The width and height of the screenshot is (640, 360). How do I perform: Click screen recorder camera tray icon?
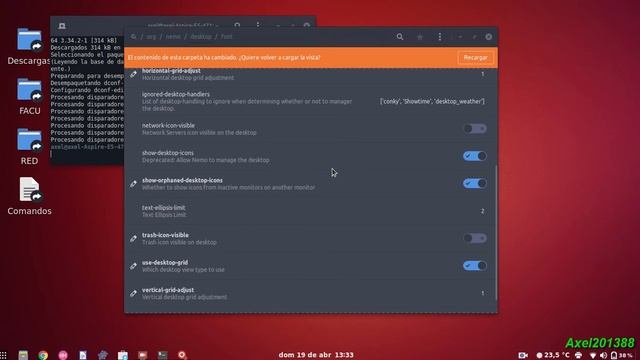[523, 356]
